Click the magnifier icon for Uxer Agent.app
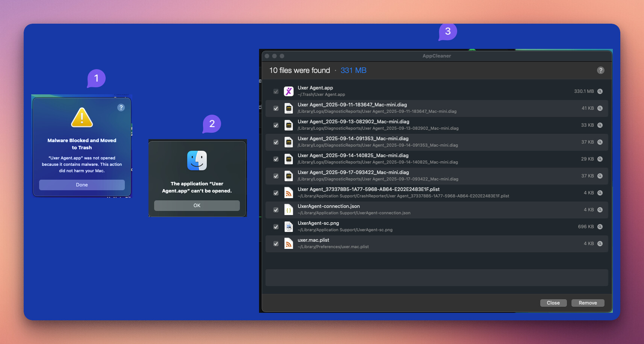The height and width of the screenshot is (344, 644). pos(600,91)
